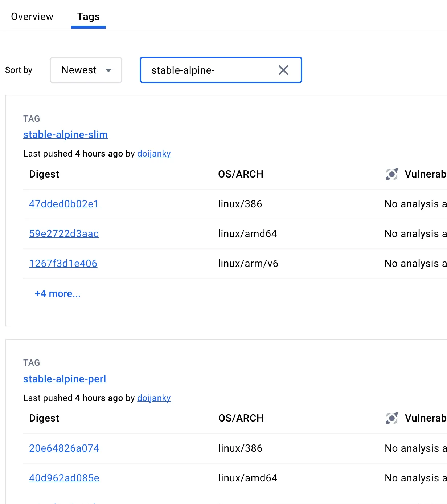The image size is (447, 504).
Task: Open digest 20e64826a074
Action: click(x=64, y=448)
